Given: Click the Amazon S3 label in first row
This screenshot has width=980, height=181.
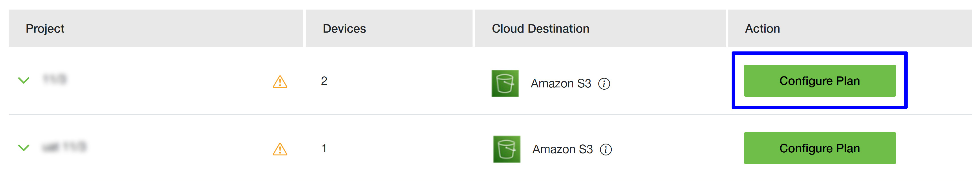Looking at the screenshot, I should point(561,83).
